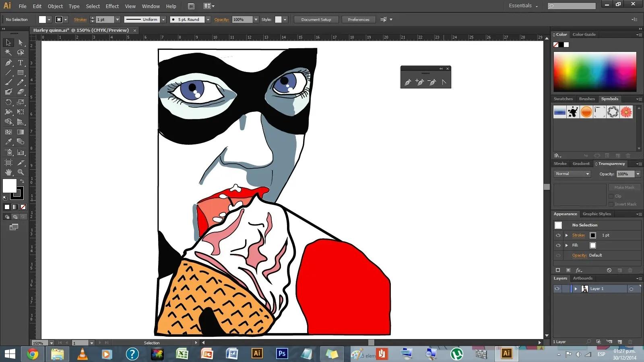Toggle Opacity attribute visibility in Appearance

point(558,255)
